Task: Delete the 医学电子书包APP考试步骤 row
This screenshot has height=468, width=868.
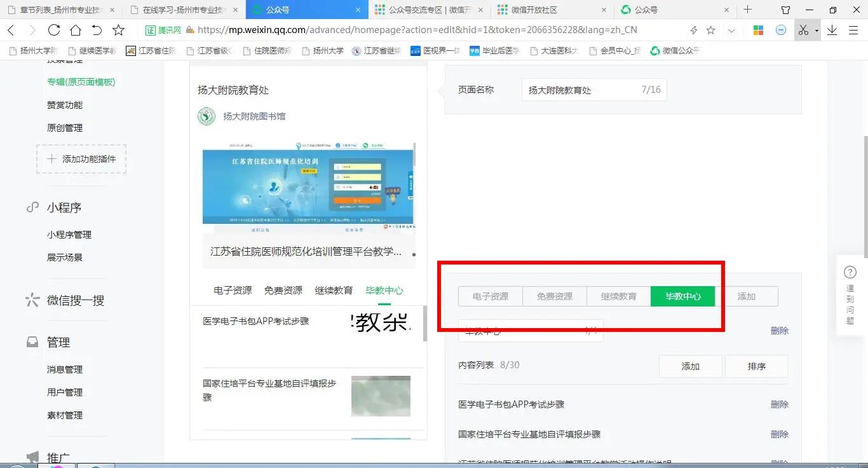Action: pos(780,404)
